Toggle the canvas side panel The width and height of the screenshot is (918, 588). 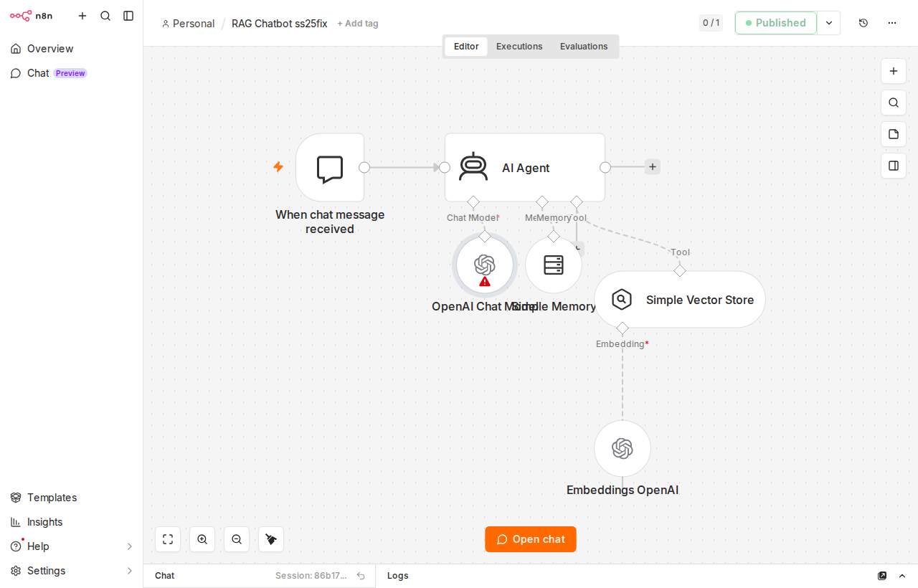tap(894, 166)
